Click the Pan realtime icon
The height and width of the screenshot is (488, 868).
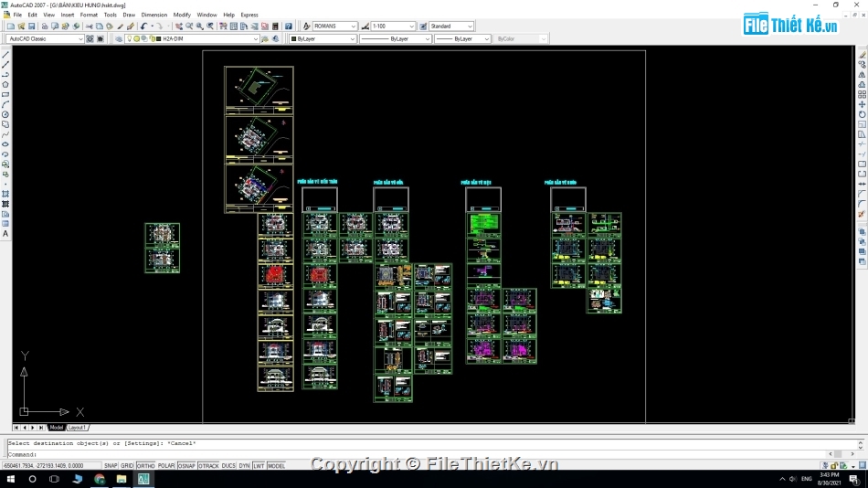pyautogui.click(x=179, y=26)
